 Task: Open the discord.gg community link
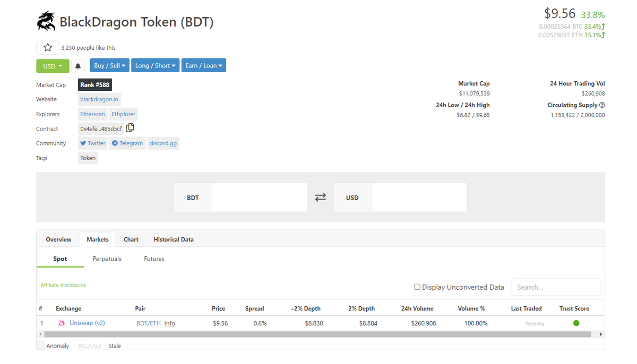[x=163, y=143]
